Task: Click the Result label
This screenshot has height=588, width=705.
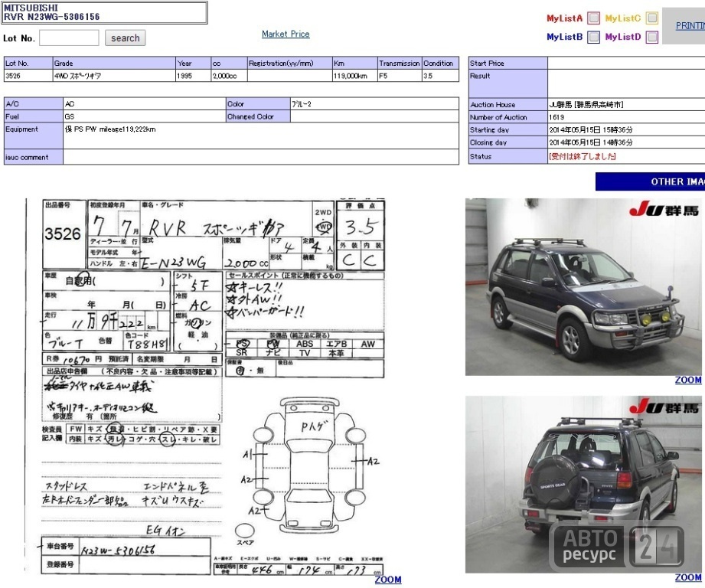Action: coord(508,83)
